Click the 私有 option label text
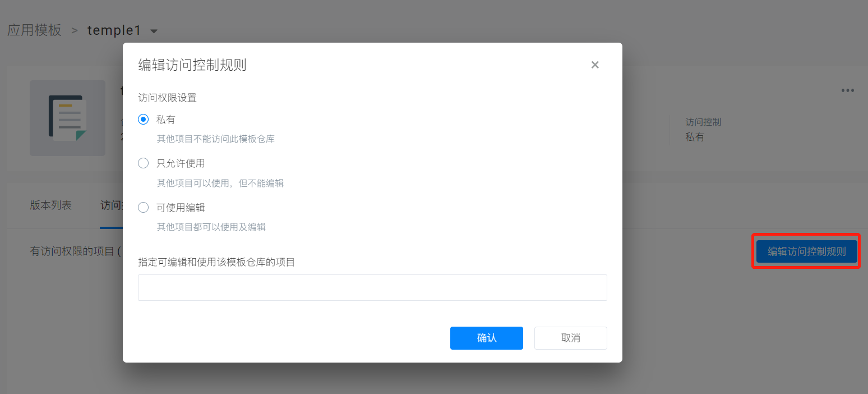The image size is (868, 394). 166,120
